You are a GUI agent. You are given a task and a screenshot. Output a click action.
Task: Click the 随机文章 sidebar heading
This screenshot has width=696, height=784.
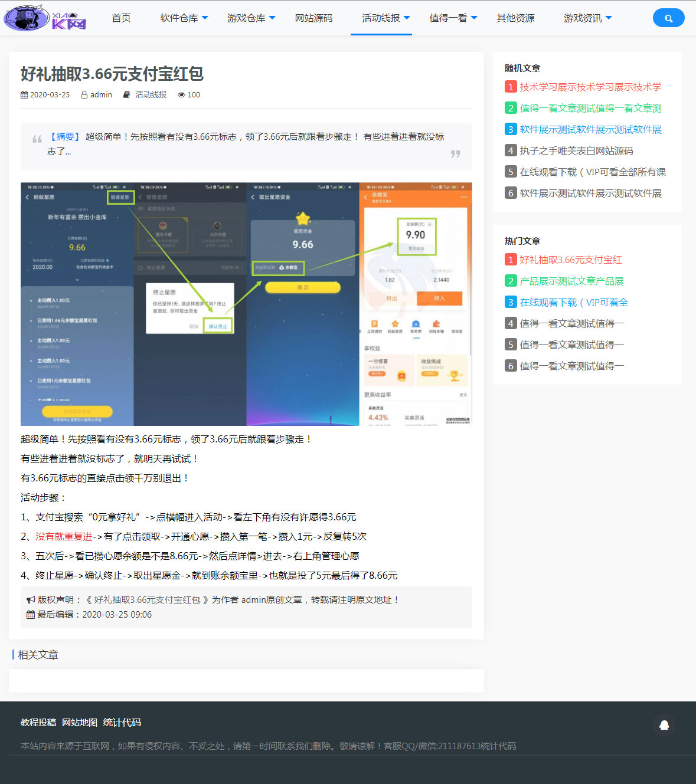pos(522,68)
